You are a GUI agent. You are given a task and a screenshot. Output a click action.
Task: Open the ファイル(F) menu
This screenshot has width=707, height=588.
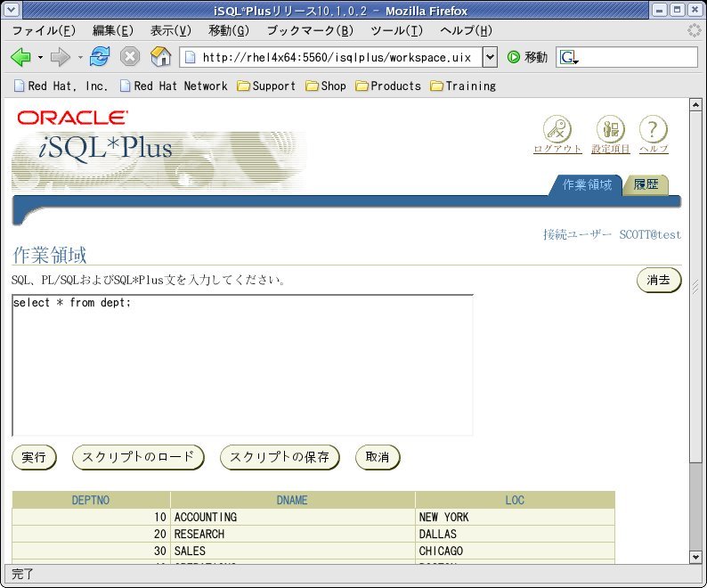point(44,30)
